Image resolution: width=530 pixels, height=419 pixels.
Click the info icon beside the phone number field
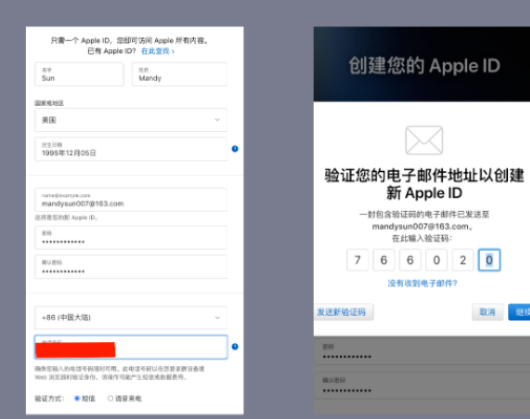pos(235,346)
